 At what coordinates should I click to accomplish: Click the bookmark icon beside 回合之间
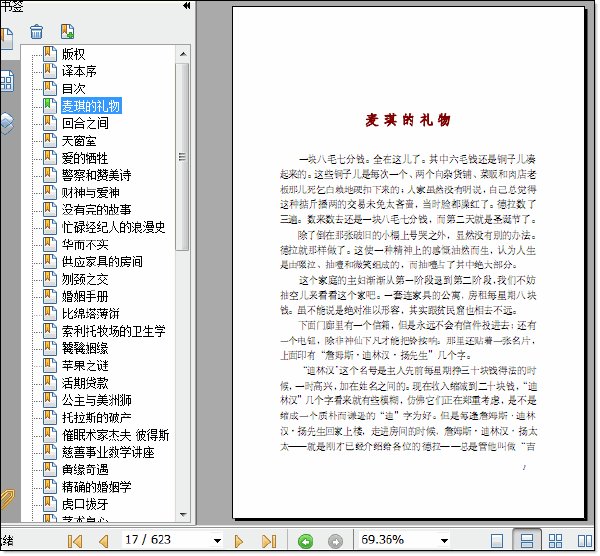50,123
